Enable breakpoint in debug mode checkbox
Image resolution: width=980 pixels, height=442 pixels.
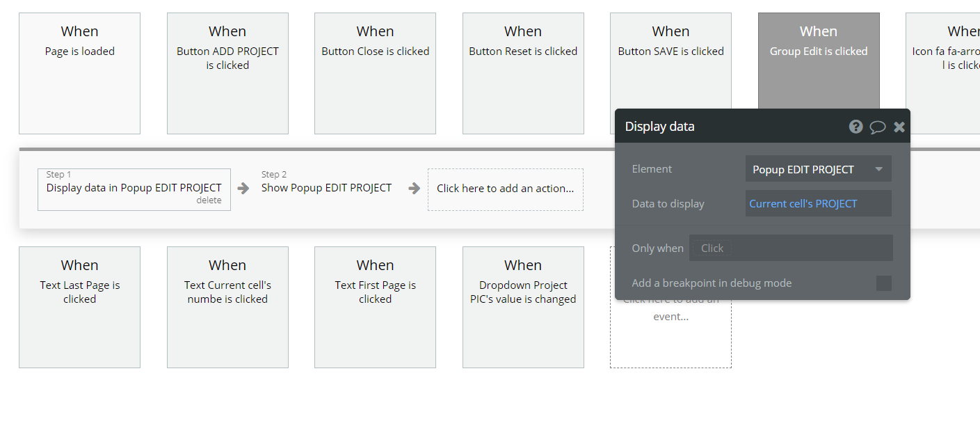pyautogui.click(x=883, y=283)
